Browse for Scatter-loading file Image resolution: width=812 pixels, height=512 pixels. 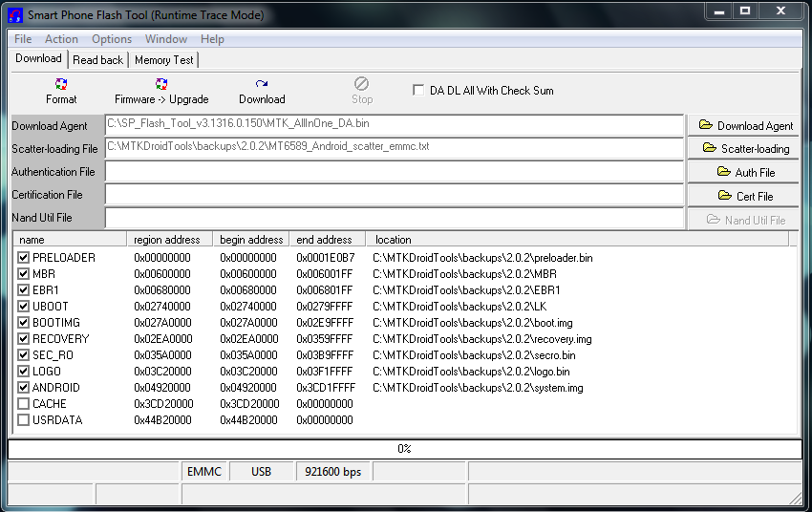(x=745, y=148)
